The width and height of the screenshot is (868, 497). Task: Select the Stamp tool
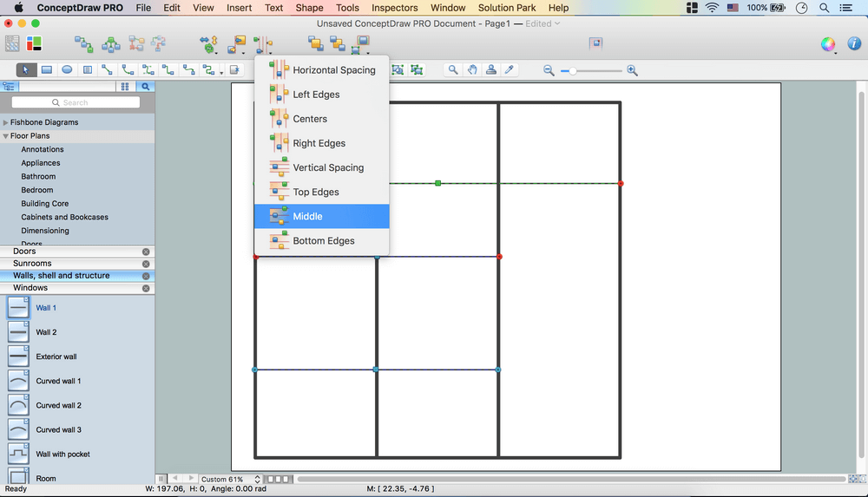pyautogui.click(x=491, y=69)
